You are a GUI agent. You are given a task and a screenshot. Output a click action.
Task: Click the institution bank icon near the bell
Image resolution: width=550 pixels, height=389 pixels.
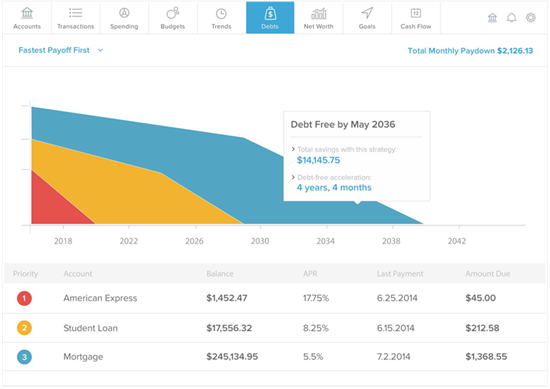(492, 18)
